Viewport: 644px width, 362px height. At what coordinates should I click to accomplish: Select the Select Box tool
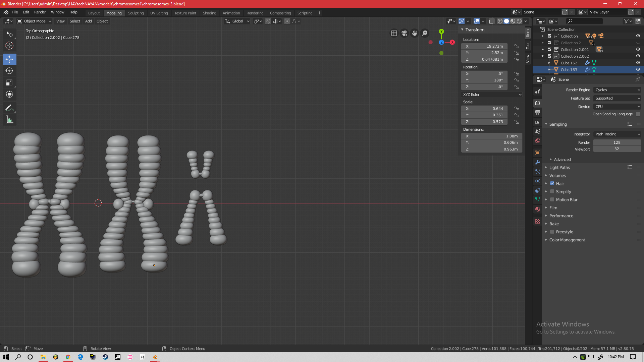(x=9, y=34)
